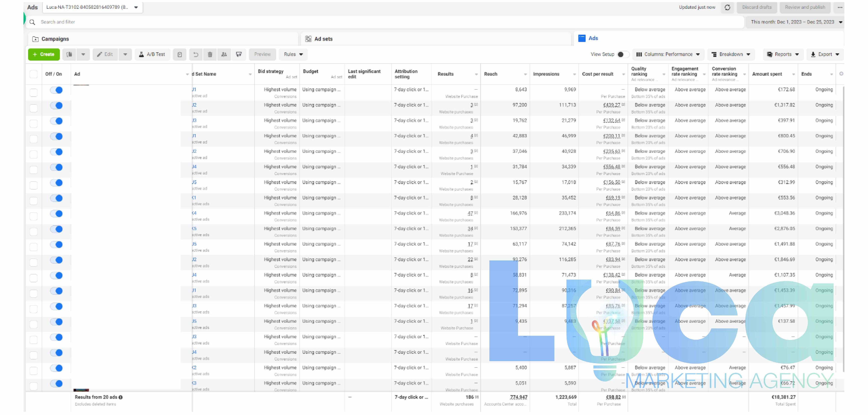Click the total amount spent €18,381.27
The height and width of the screenshot is (415, 868).
pos(783,397)
